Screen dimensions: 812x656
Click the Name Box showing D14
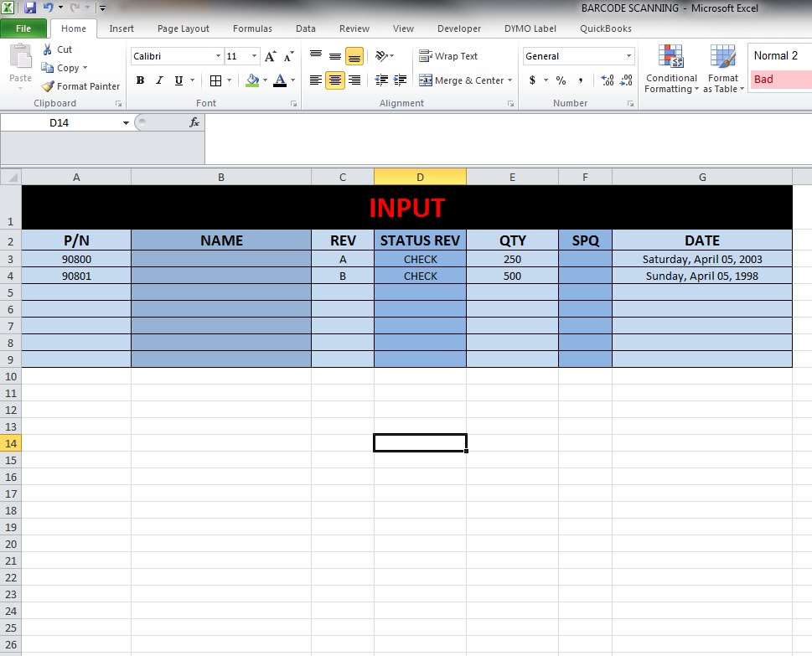click(59, 122)
